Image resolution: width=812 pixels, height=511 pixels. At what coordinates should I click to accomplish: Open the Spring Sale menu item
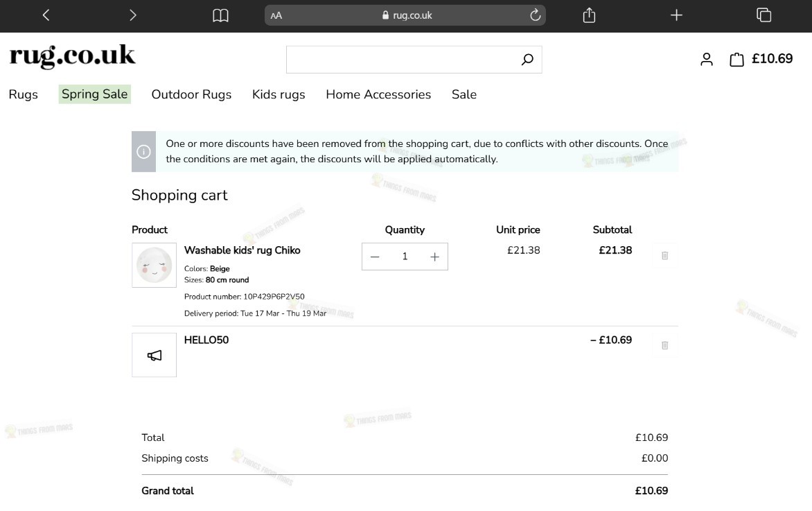click(94, 94)
